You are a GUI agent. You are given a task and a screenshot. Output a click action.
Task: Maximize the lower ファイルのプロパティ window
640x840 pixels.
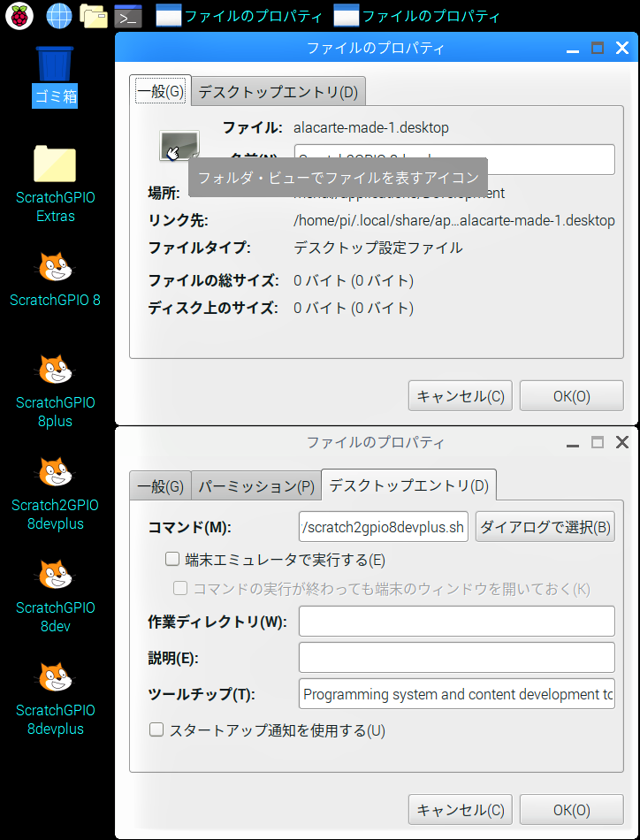(x=598, y=442)
